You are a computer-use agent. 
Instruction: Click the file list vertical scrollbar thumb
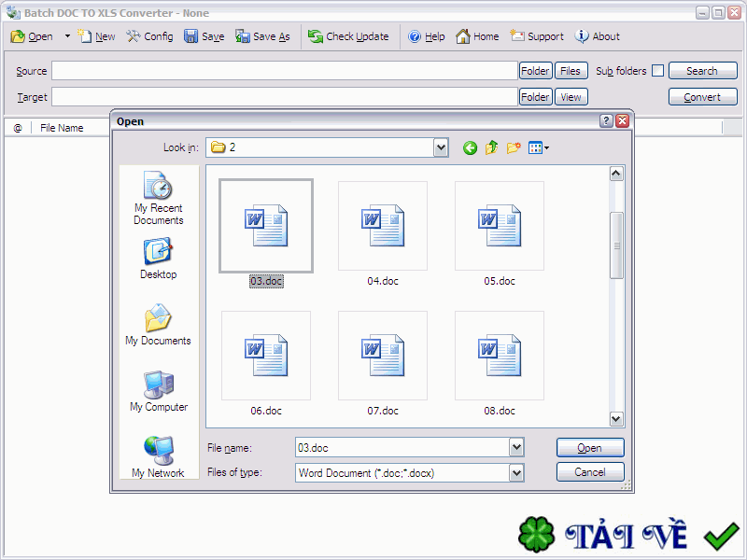[x=616, y=245]
